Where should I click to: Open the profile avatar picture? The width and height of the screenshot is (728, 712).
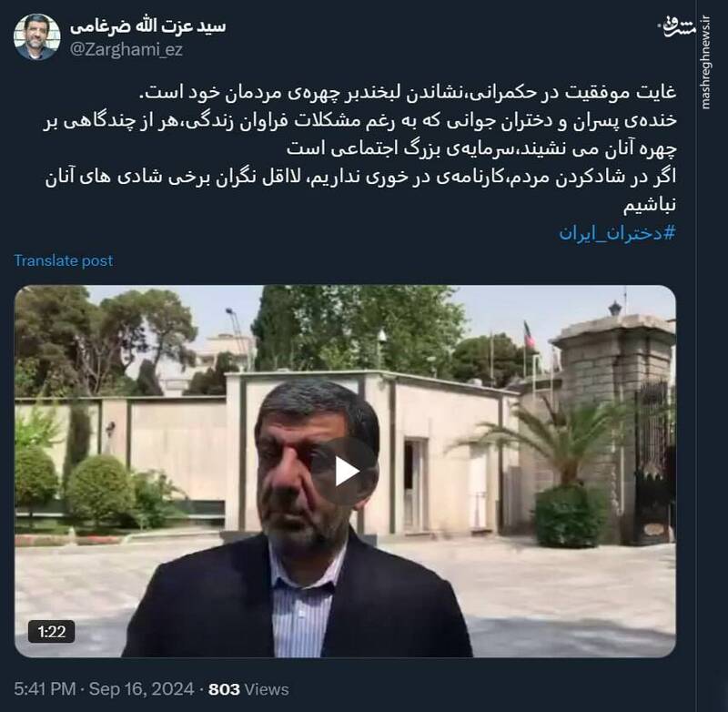[36, 37]
